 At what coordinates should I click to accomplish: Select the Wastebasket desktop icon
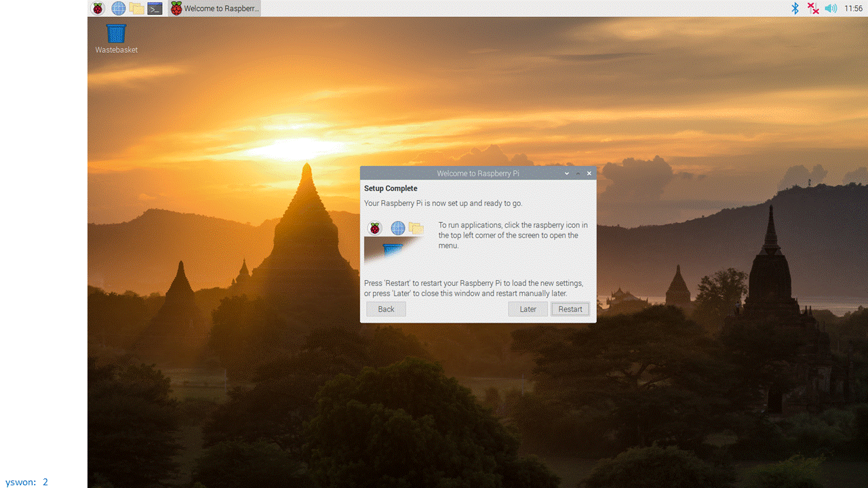[117, 39]
